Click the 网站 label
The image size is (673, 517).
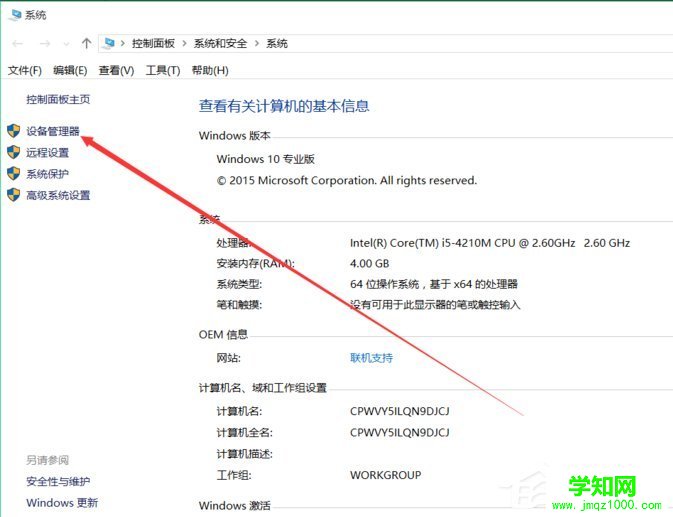[228, 358]
